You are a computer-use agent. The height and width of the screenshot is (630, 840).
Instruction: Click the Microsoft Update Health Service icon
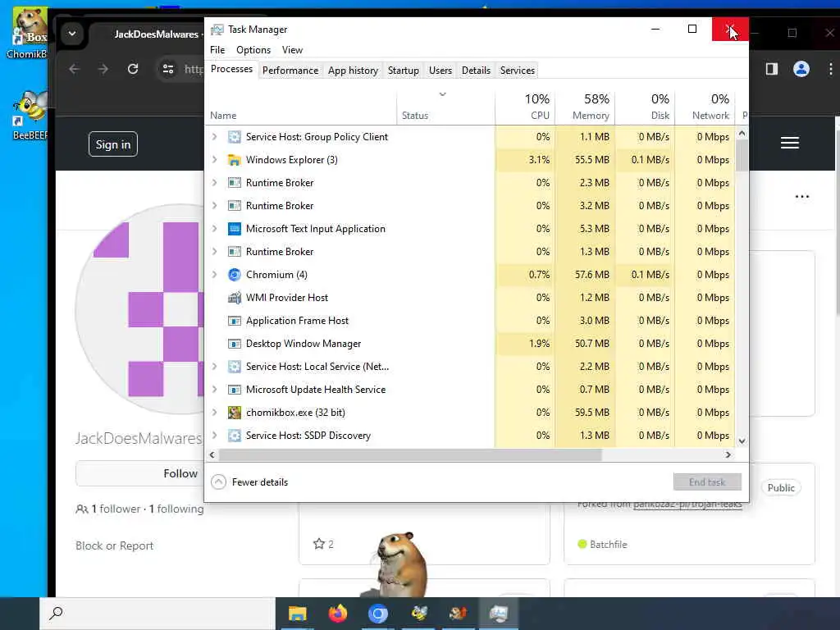[x=234, y=390]
